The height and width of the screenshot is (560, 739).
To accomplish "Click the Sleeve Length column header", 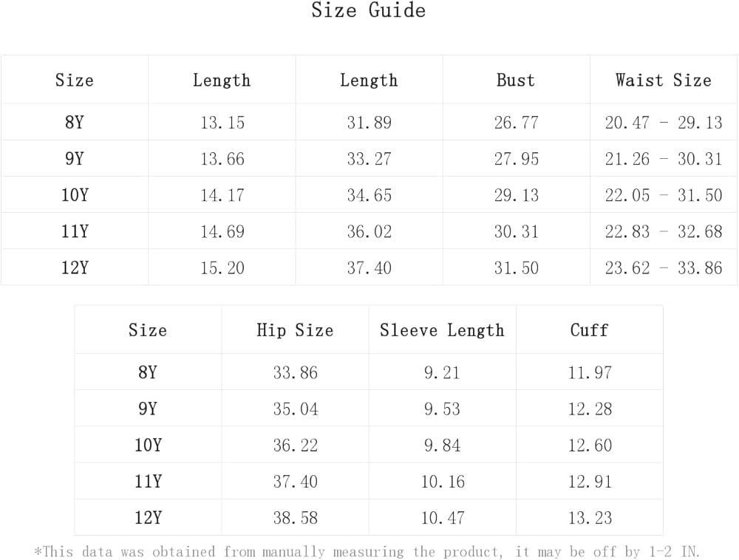I will click(442, 330).
